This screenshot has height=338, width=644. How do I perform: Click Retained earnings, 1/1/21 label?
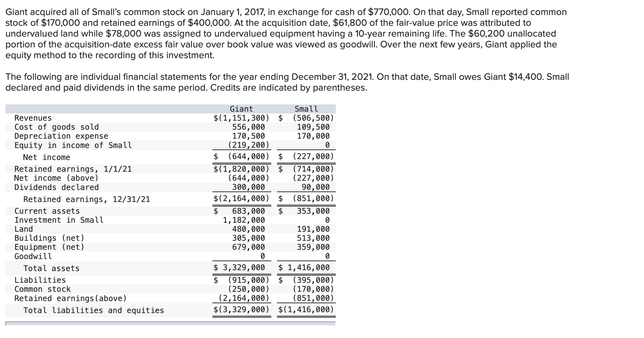pos(73,169)
